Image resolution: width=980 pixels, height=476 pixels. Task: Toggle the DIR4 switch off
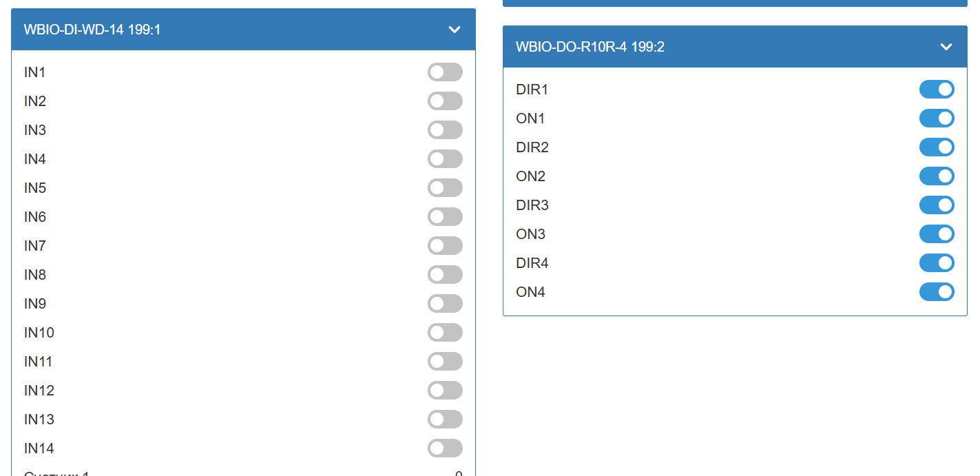click(937, 263)
